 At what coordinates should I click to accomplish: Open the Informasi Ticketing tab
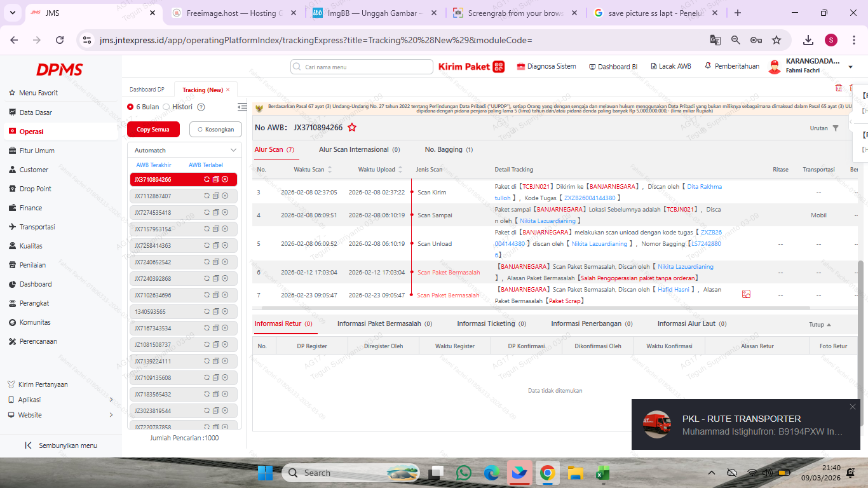click(492, 323)
